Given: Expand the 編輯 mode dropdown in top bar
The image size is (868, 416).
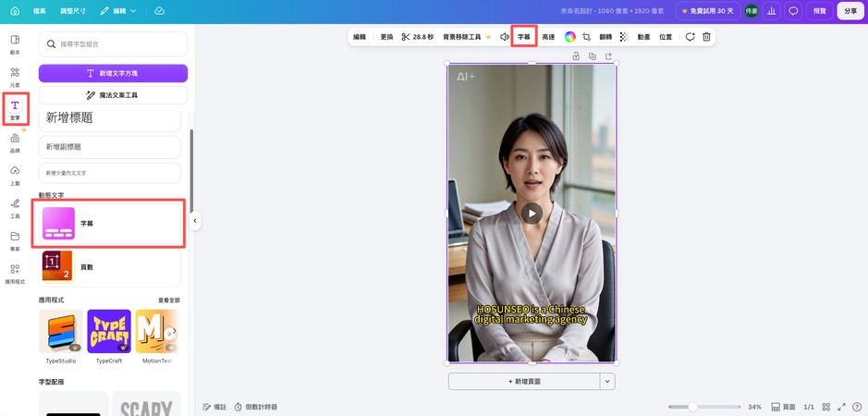Looking at the screenshot, I should click(118, 11).
